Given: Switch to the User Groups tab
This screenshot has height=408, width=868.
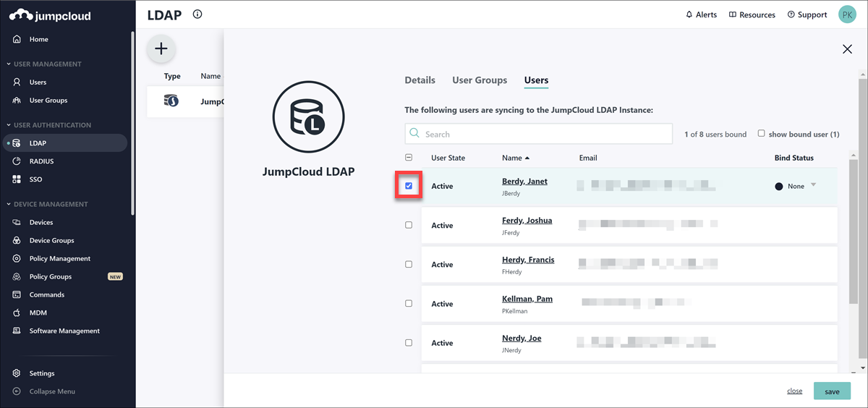Looking at the screenshot, I should tap(480, 80).
